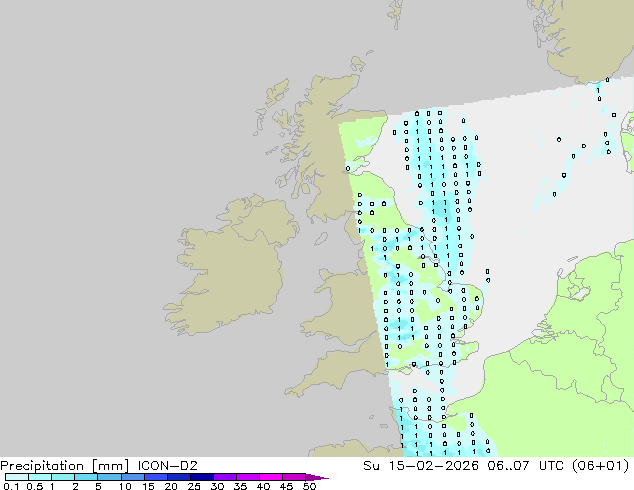Screen dimensions: 634x490
Task: Select legend swatch between 25 and 30
Action: click(201, 477)
